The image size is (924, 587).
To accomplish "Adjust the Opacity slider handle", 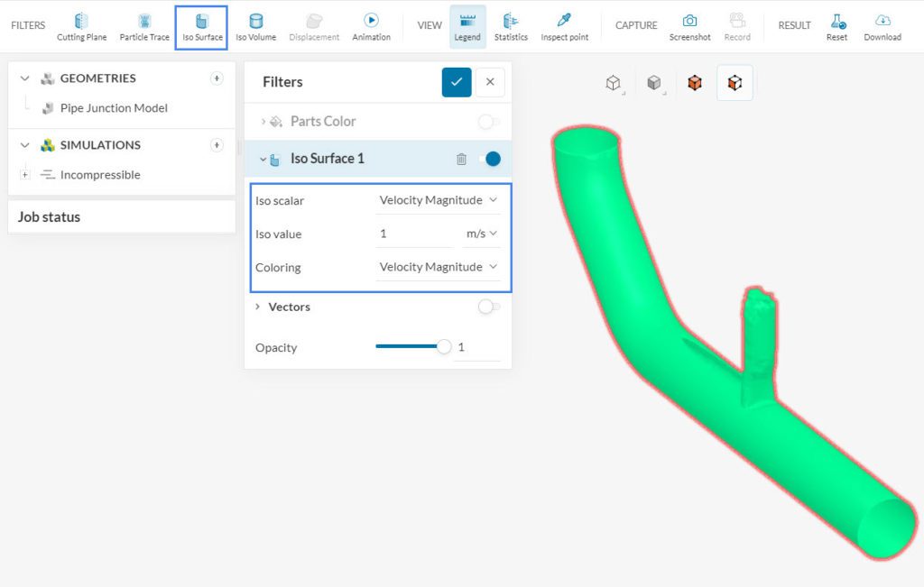I will [x=444, y=347].
